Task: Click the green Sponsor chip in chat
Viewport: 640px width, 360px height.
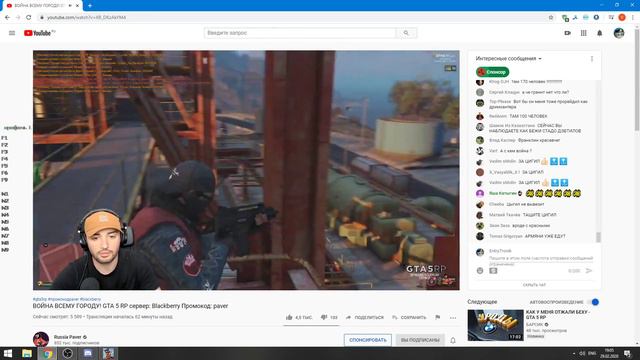Action: tap(493, 72)
